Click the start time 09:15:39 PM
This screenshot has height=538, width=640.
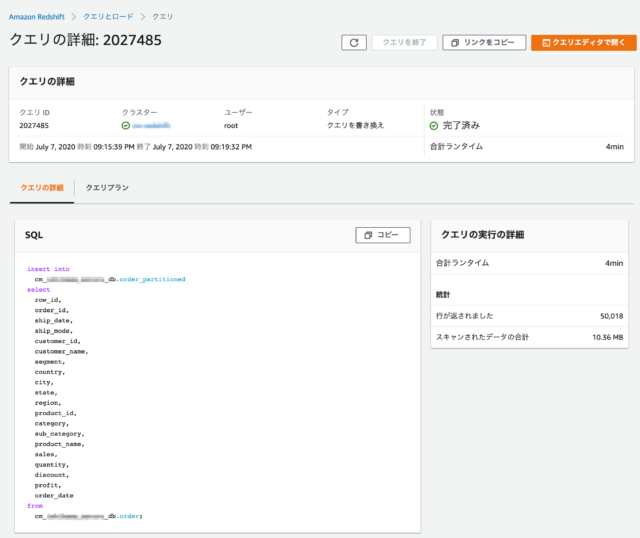click(114, 147)
